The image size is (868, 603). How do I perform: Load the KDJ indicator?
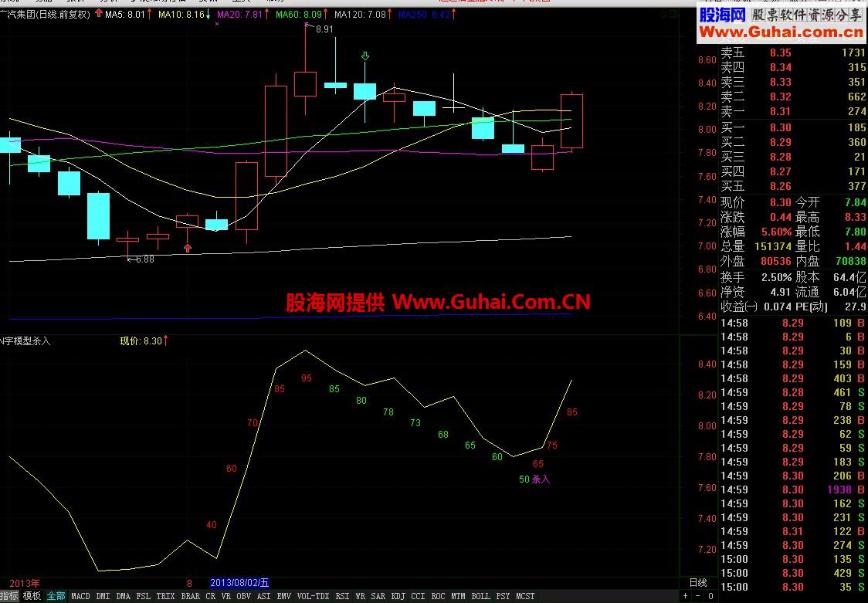click(398, 596)
